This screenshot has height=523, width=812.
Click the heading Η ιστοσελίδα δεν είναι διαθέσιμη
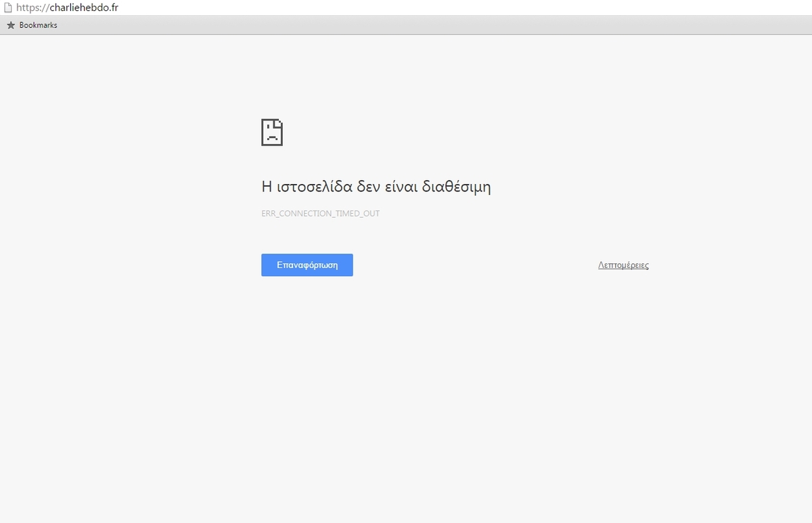point(376,187)
